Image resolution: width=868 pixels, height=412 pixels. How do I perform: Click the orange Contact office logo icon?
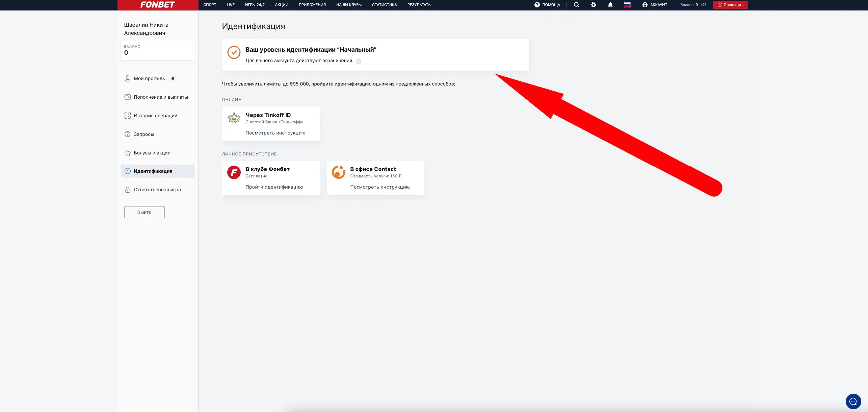pyautogui.click(x=338, y=172)
